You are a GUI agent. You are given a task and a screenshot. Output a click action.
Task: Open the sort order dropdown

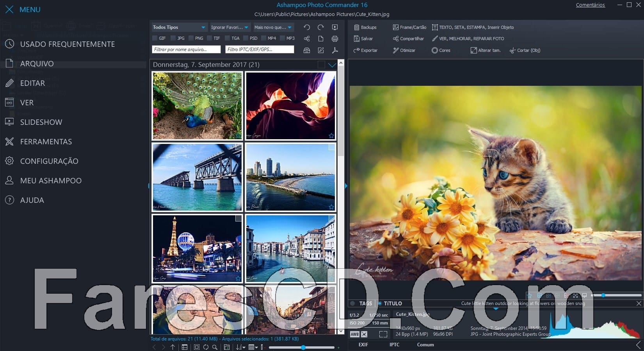(x=241, y=347)
